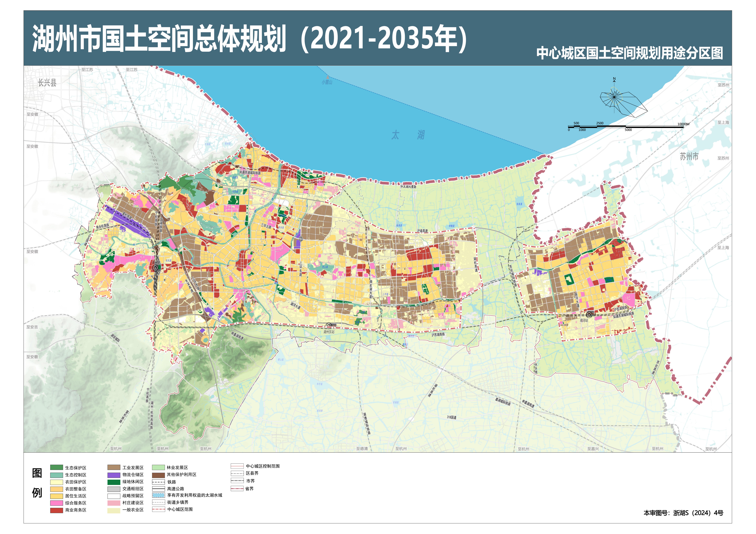Click the 环太湖风景路 road label
756x534 pixels.
tap(408, 187)
